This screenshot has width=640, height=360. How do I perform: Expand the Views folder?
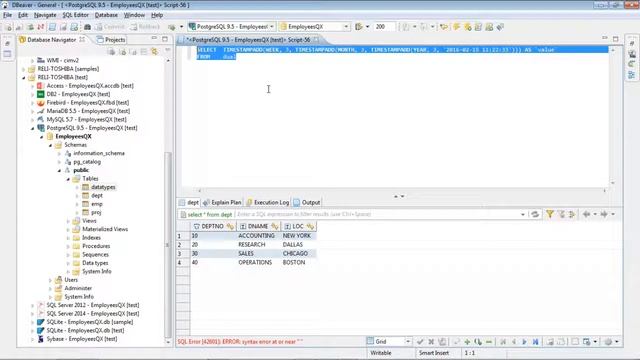click(68, 221)
